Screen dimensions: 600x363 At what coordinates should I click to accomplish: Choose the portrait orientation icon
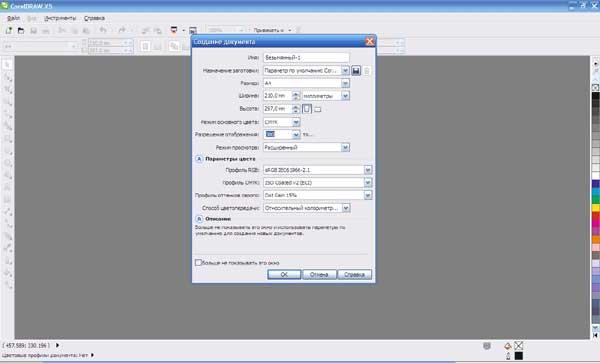pyautogui.click(x=307, y=109)
